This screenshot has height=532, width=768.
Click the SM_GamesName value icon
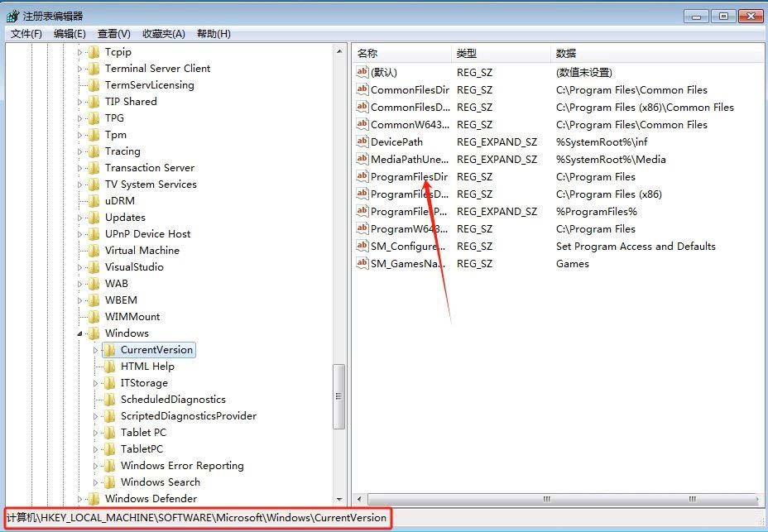coord(362,263)
